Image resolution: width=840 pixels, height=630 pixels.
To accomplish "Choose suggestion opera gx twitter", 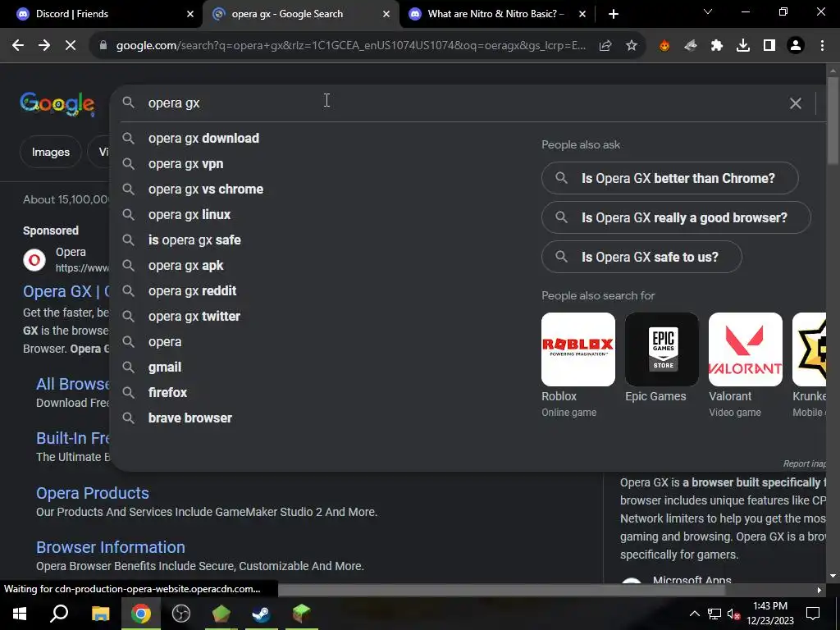I will tap(194, 317).
